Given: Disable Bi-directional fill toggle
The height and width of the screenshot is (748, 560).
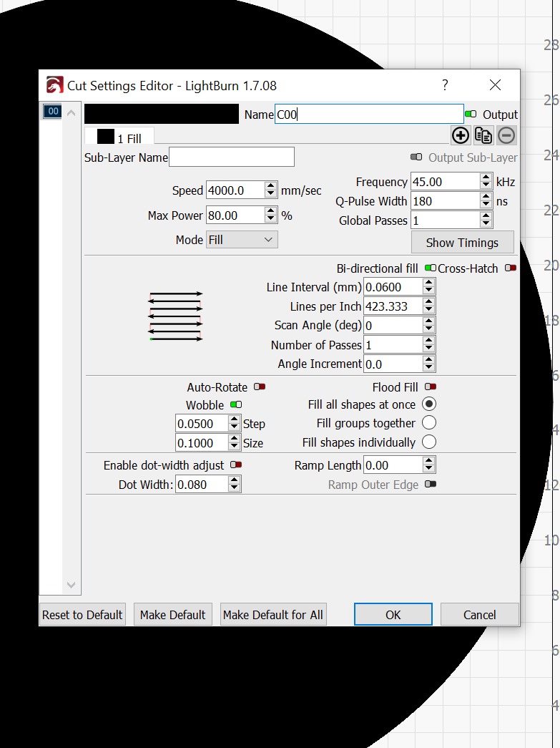Looking at the screenshot, I should point(431,268).
